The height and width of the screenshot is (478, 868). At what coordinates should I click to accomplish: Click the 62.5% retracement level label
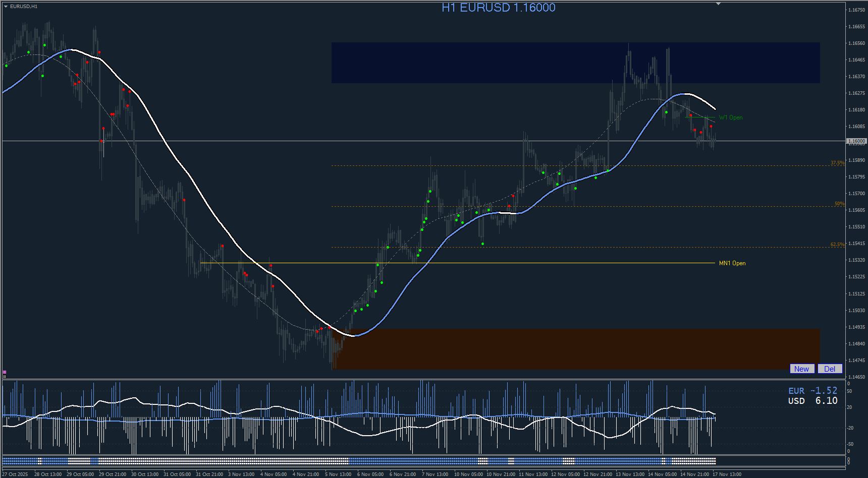837,245
